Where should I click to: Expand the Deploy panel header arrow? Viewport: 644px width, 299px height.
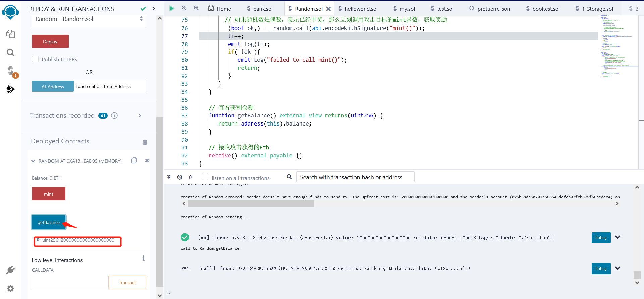tap(154, 9)
